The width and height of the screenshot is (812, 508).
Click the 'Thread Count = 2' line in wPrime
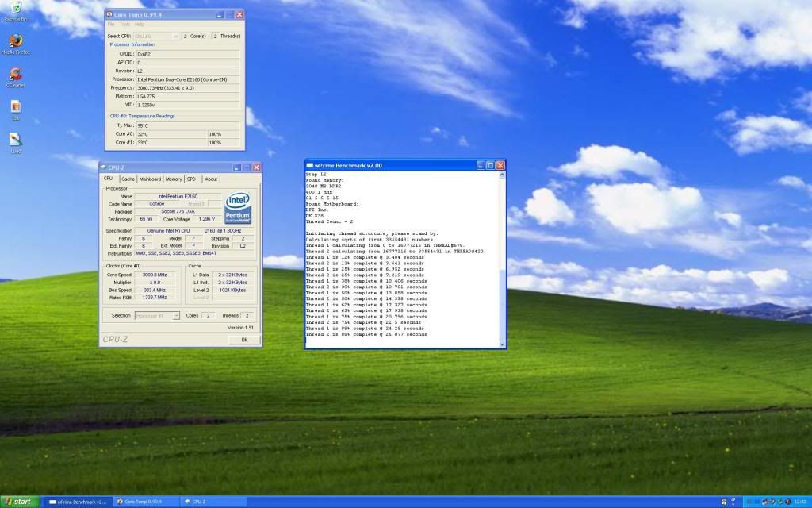[329, 222]
